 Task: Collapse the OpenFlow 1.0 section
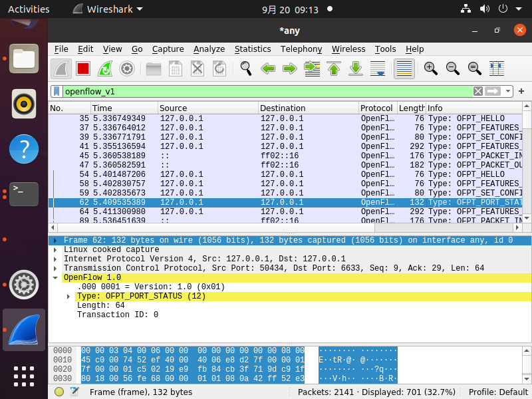(55, 277)
